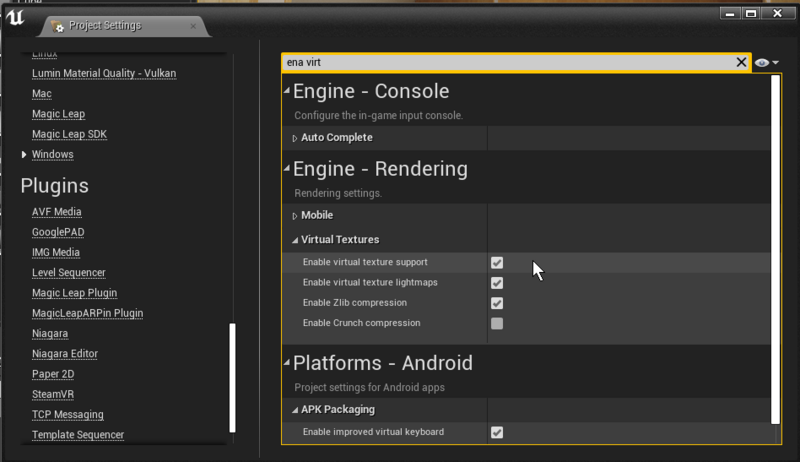This screenshot has width=800, height=462.
Task: Toggle Enable Zlib compression checkbox
Action: pos(497,303)
